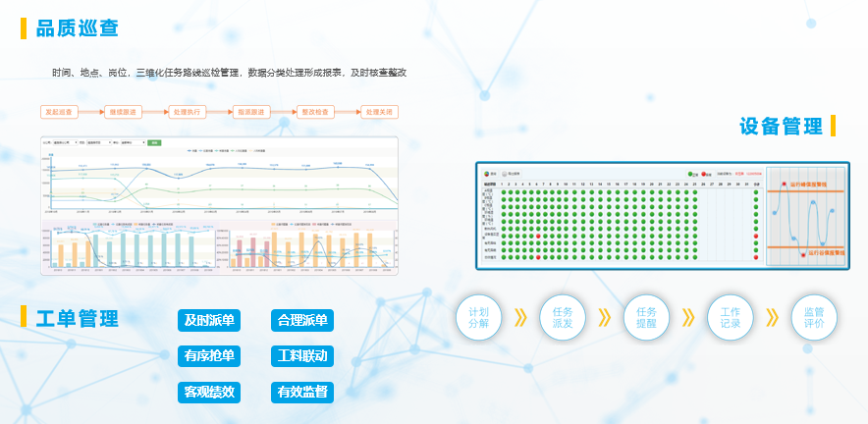Toggle the red status legend dot
This screenshot has width=868, height=424.
pos(706,175)
